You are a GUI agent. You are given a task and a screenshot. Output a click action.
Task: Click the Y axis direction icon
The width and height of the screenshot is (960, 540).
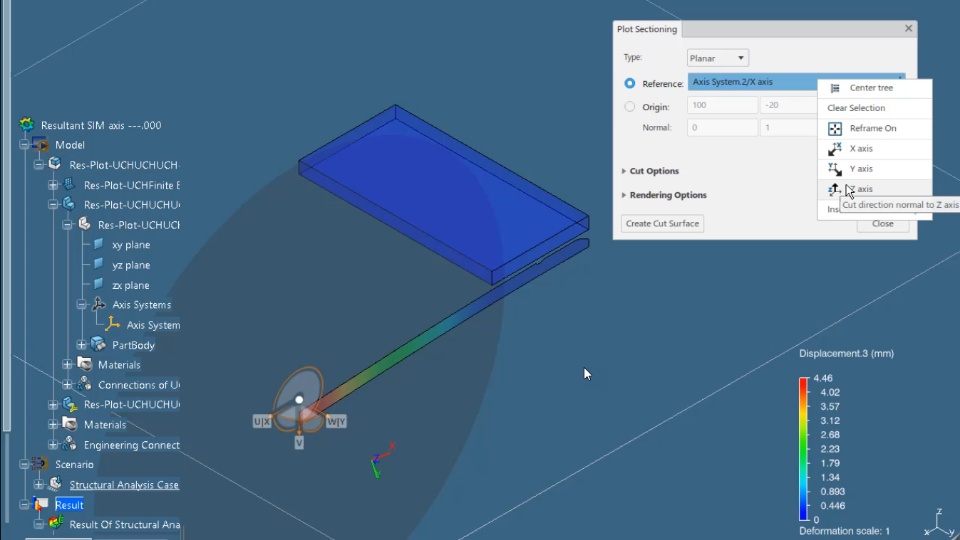pyautogui.click(x=834, y=169)
